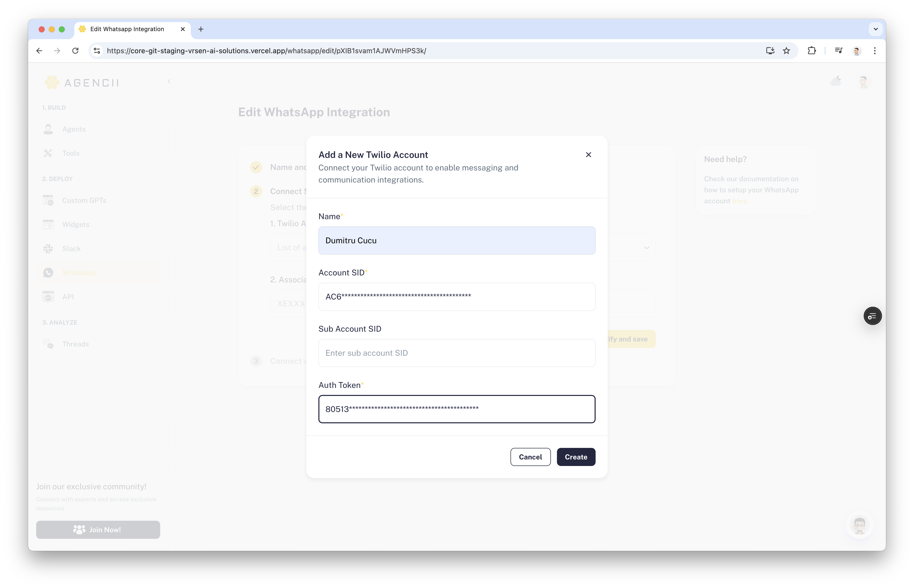Reload the page with the refresh icon

pyautogui.click(x=75, y=51)
